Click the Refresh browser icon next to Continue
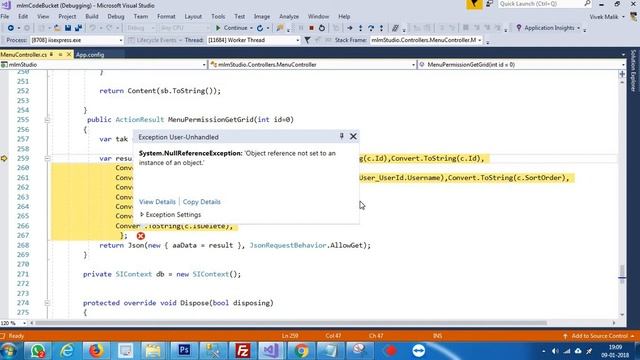 [260, 28]
